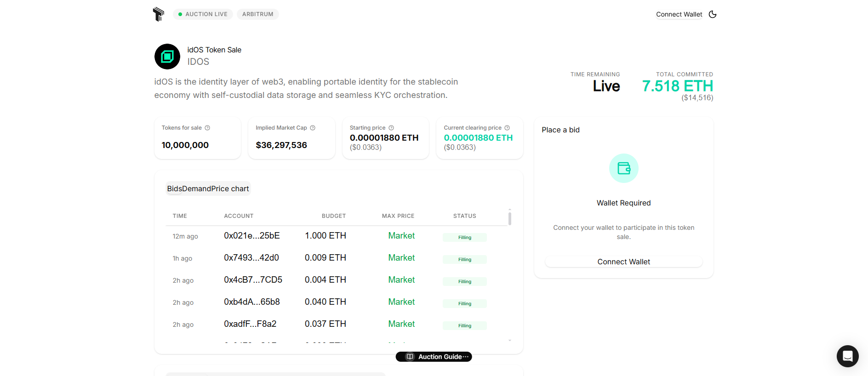The image size is (868, 376).
Task: Click account 0x4cB7...7CD5
Action: click(253, 280)
